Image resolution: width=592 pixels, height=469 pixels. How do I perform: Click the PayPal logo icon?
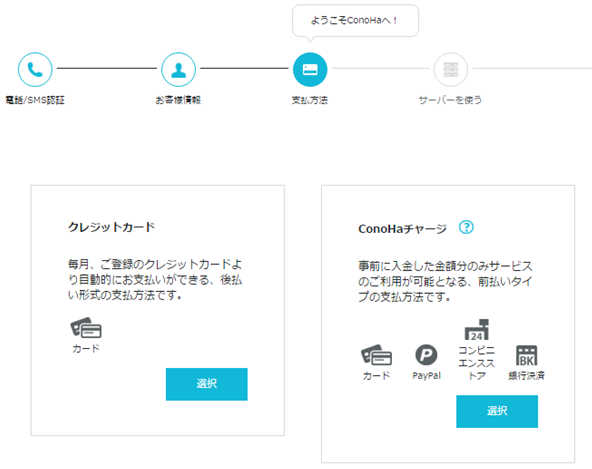coord(426,355)
